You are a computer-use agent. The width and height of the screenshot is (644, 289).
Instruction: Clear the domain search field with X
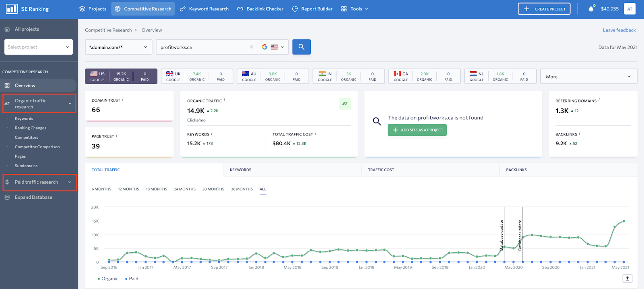click(252, 47)
